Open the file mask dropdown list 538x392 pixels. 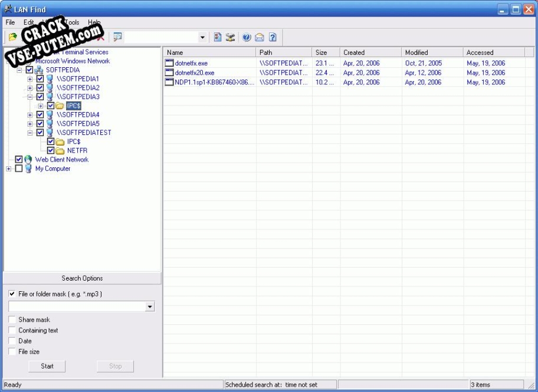pyautogui.click(x=150, y=307)
